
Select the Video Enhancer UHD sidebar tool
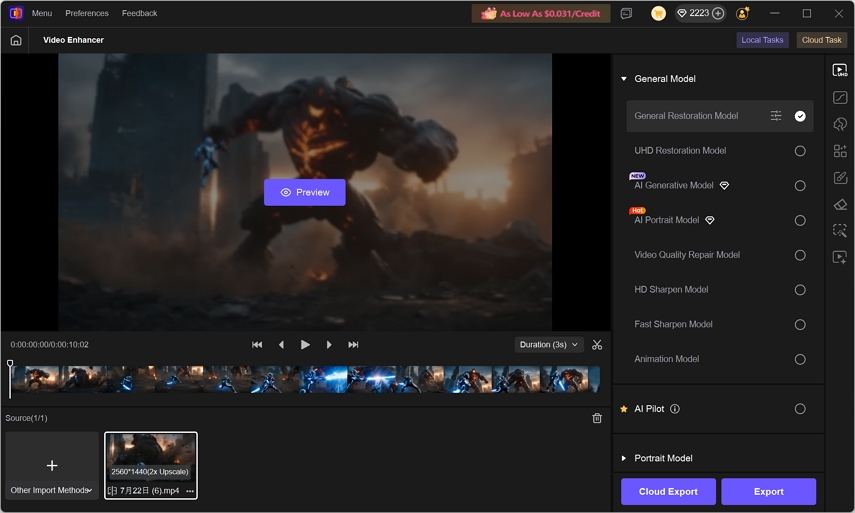(x=840, y=70)
